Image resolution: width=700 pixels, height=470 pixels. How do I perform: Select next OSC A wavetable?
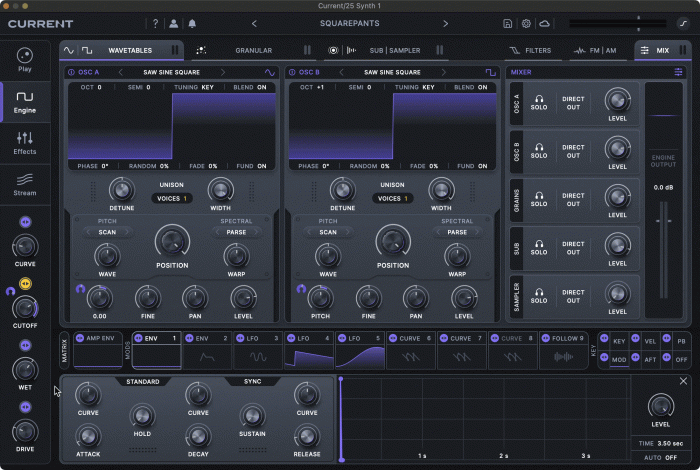click(222, 72)
